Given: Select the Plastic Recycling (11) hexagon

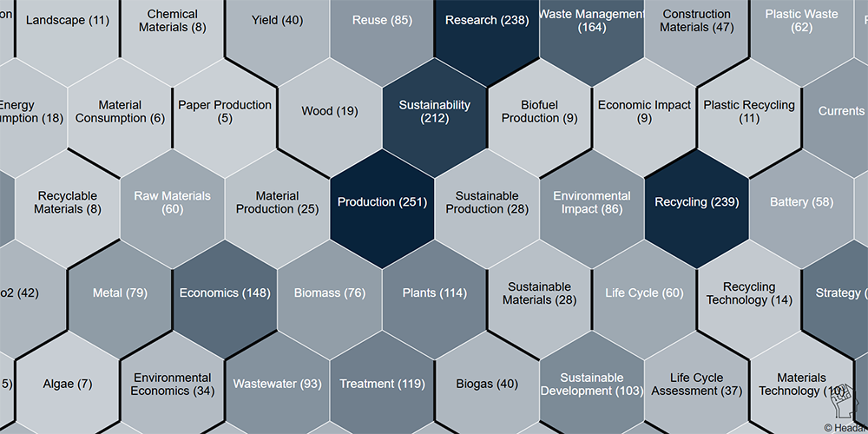Looking at the screenshot, I should point(748,111).
